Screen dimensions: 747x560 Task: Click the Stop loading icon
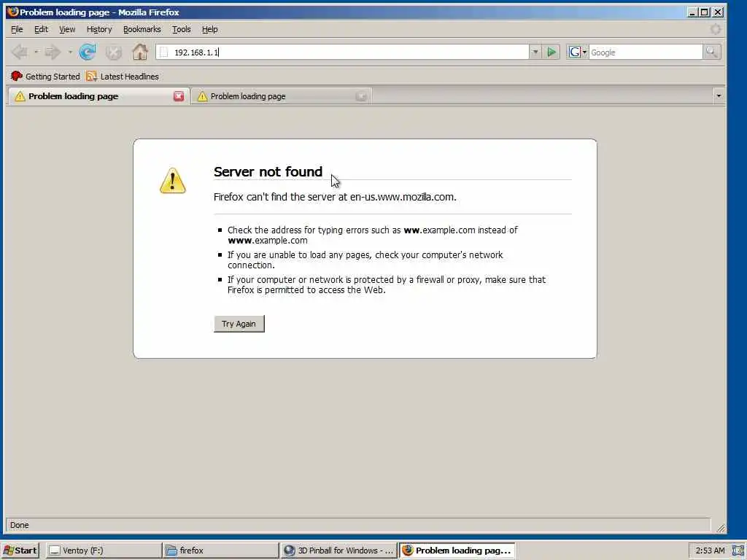tap(113, 52)
